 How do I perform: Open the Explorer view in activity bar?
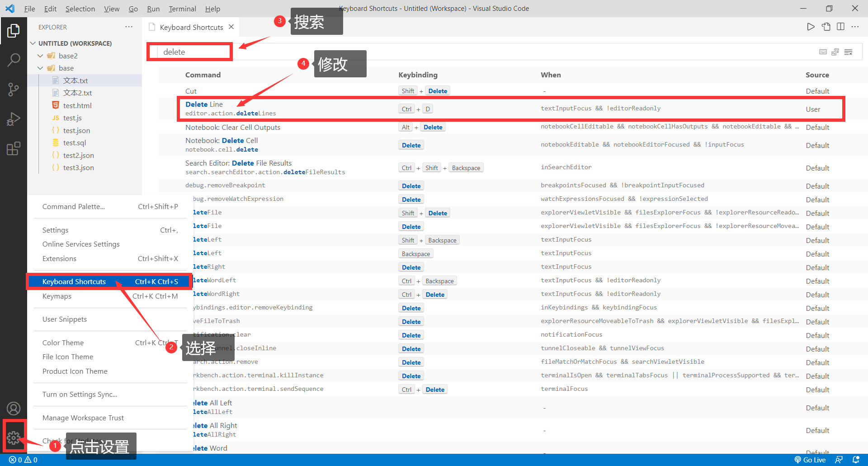pyautogui.click(x=14, y=31)
